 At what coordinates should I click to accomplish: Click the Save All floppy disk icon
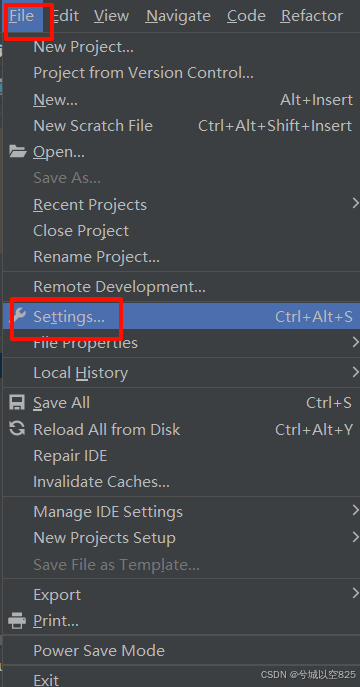[x=17, y=403]
